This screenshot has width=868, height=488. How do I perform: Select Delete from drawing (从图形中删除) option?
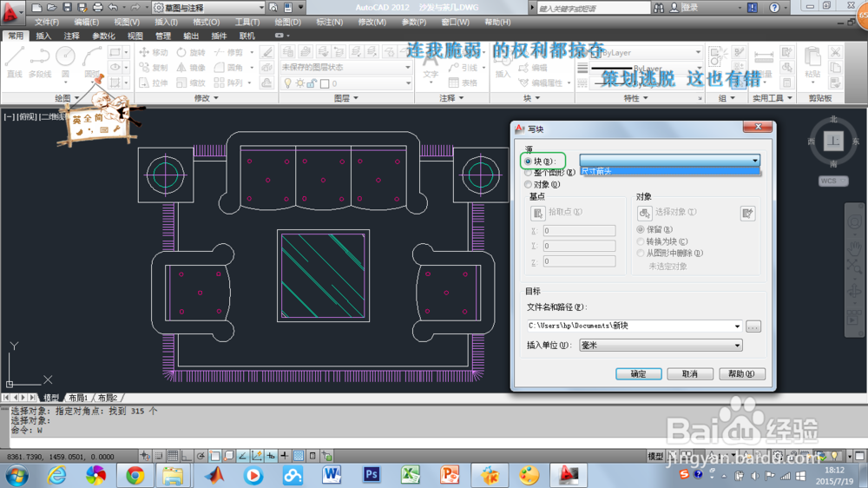[x=641, y=254]
